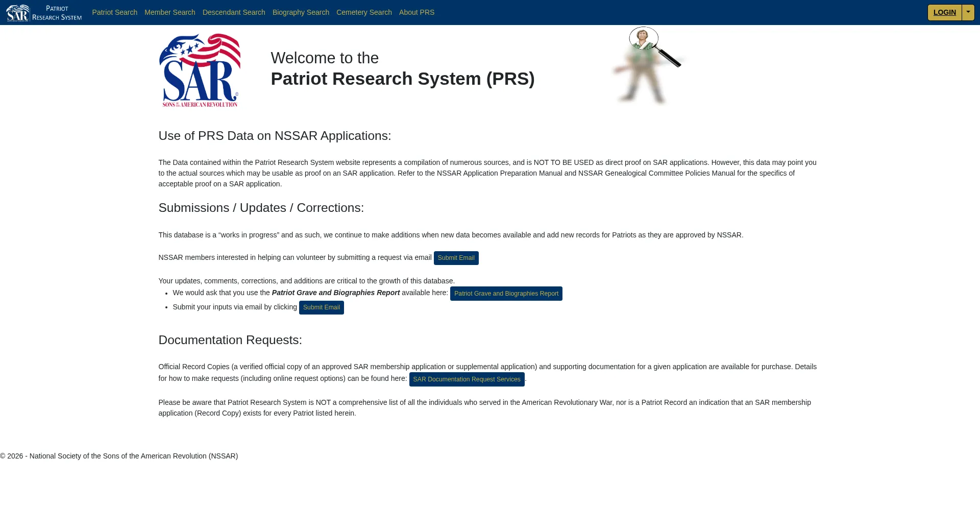This screenshot has width=980, height=507.
Task: Open SAR Documentation Request Services
Action: [467, 379]
